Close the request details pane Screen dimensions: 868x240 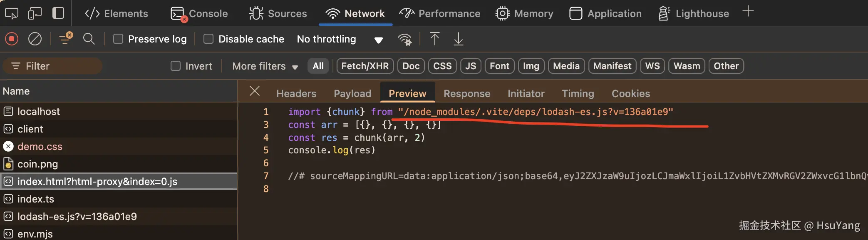pos(255,91)
